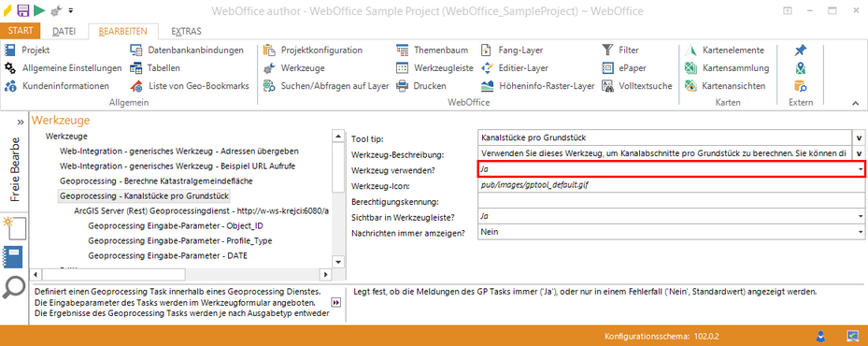The image size is (868, 346).
Task: Open Kartenansichten
Action: [725, 86]
